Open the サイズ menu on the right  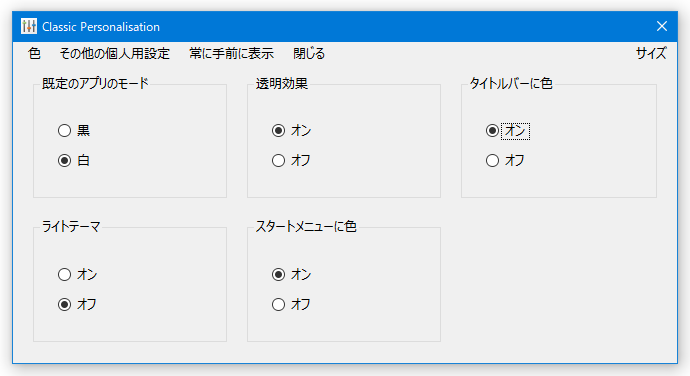pyautogui.click(x=651, y=53)
